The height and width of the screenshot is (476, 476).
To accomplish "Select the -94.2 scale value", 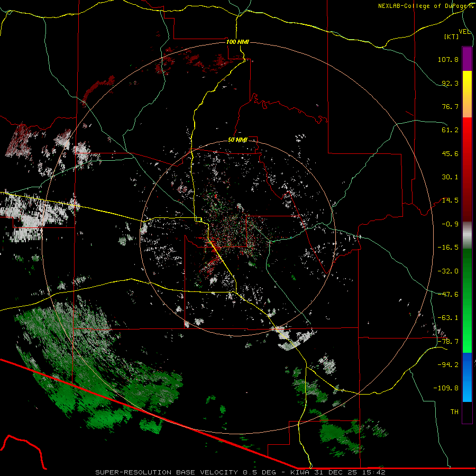I will coord(448,364).
